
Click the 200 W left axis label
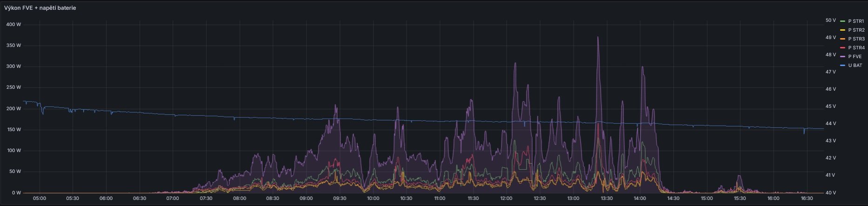click(x=14, y=109)
